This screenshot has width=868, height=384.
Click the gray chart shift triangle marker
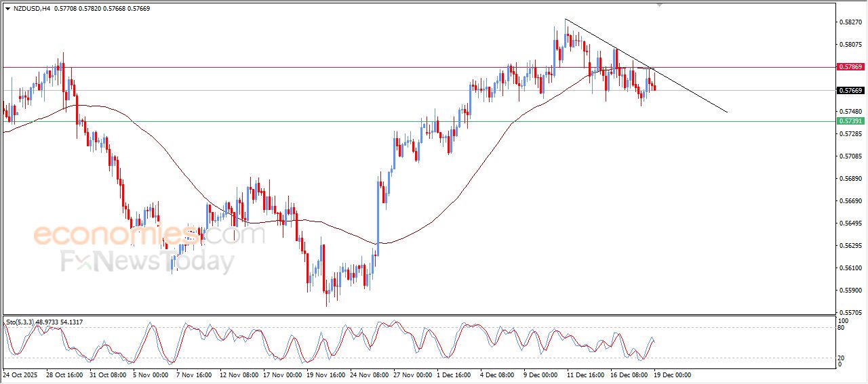[x=658, y=5]
